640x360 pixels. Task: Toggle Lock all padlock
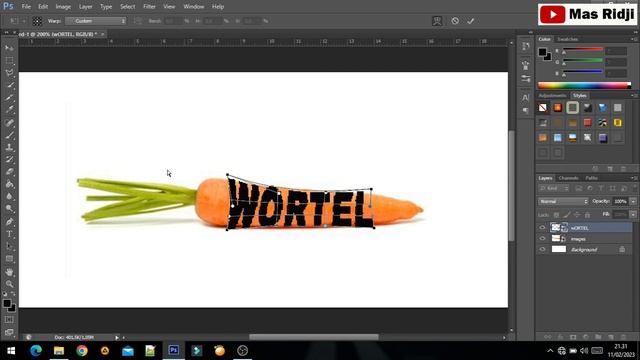pyautogui.click(x=587, y=215)
